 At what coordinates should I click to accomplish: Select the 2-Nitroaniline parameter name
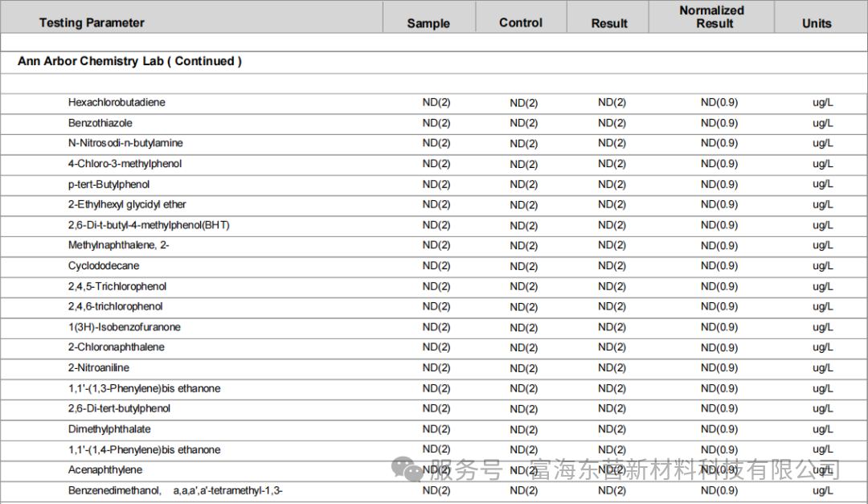(x=99, y=368)
